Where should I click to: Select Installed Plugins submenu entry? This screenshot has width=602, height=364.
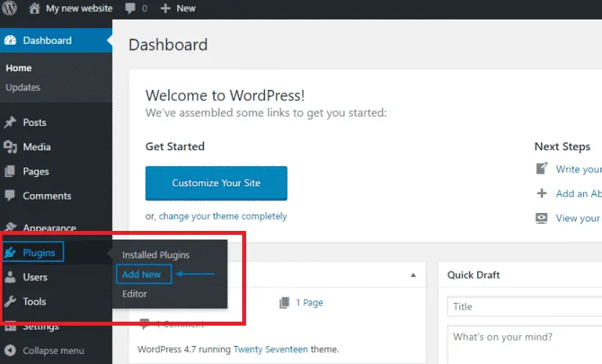pyautogui.click(x=155, y=255)
